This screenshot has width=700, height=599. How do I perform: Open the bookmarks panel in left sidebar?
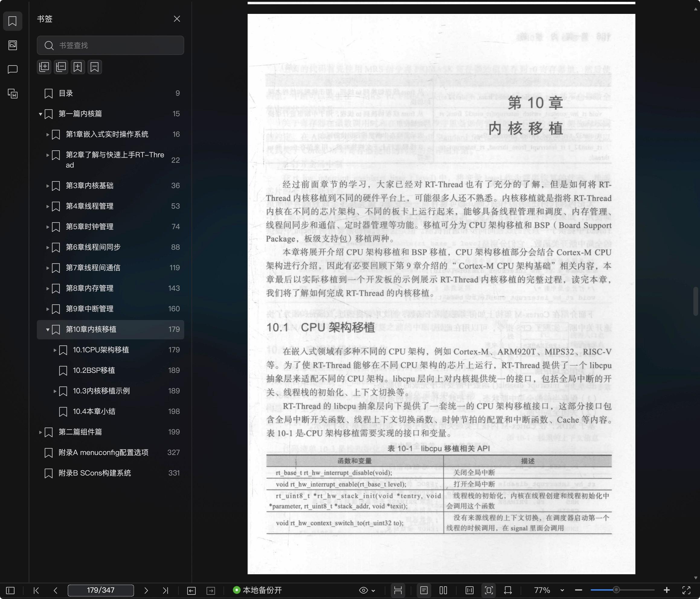[x=12, y=21]
